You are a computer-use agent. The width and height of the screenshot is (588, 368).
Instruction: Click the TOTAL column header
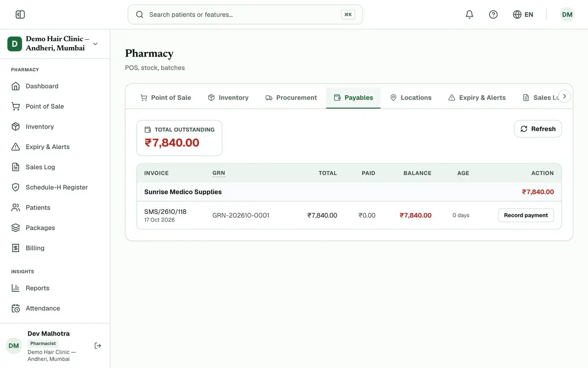328,173
